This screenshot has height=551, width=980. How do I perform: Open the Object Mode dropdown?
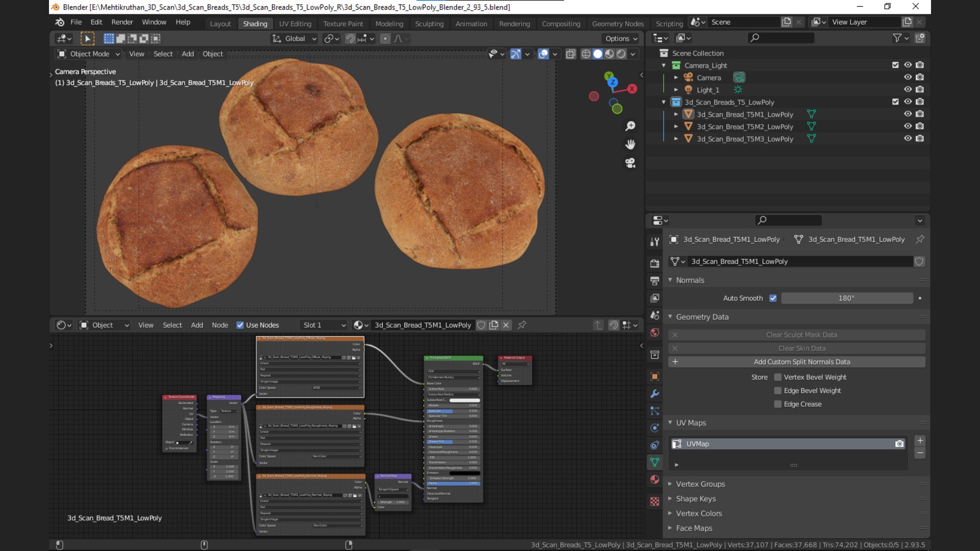[88, 54]
